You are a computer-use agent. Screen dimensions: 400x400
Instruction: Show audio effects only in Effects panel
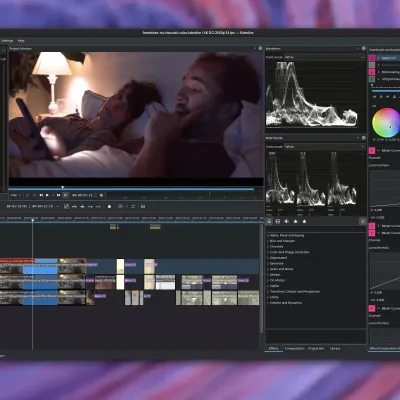(286, 221)
